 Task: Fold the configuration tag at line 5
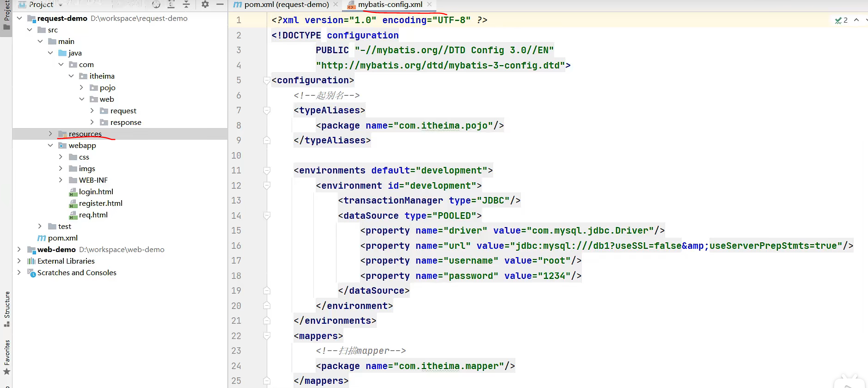[x=267, y=80]
